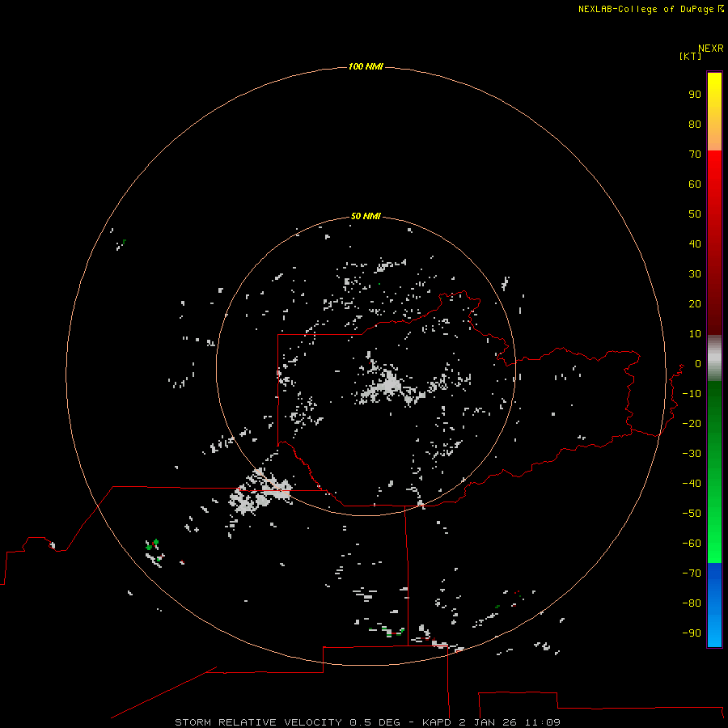Click the -20 value on the velocity scale
This screenshot has height=728, width=728.
(692, 423)
